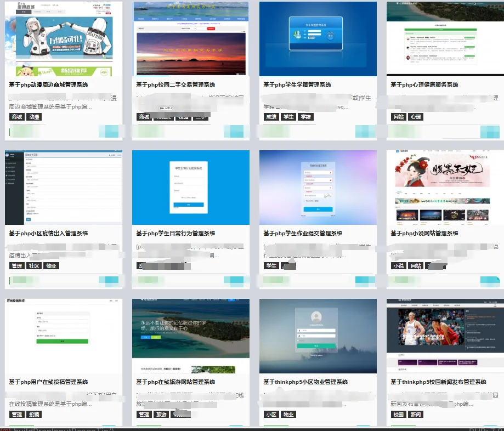Select 小说 tag on 小说网站 card
The height and width of the screenshot is (431, 504).
coord(399,266)
